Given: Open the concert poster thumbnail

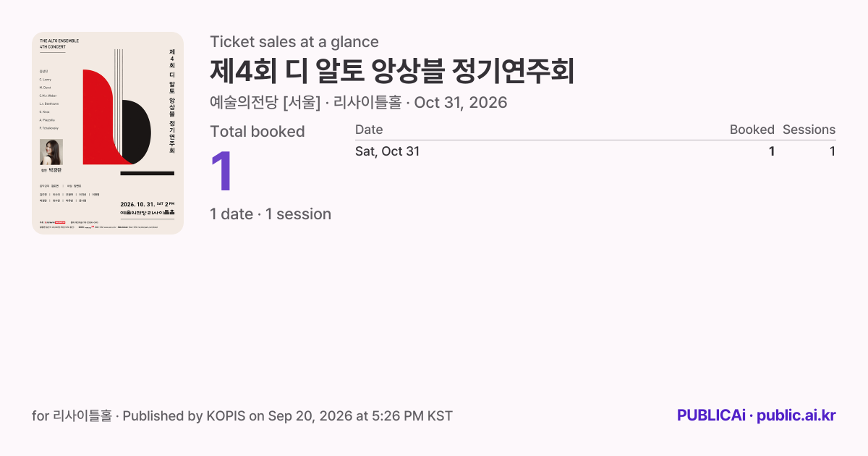Looking at the screenshot, I should [108, 133].
